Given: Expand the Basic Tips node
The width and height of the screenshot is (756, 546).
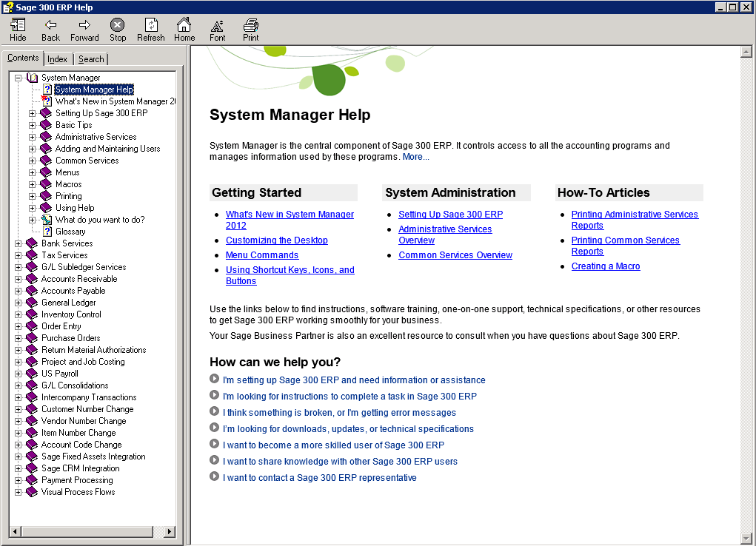Looking at the screenshot, I should tap(32, 125).
